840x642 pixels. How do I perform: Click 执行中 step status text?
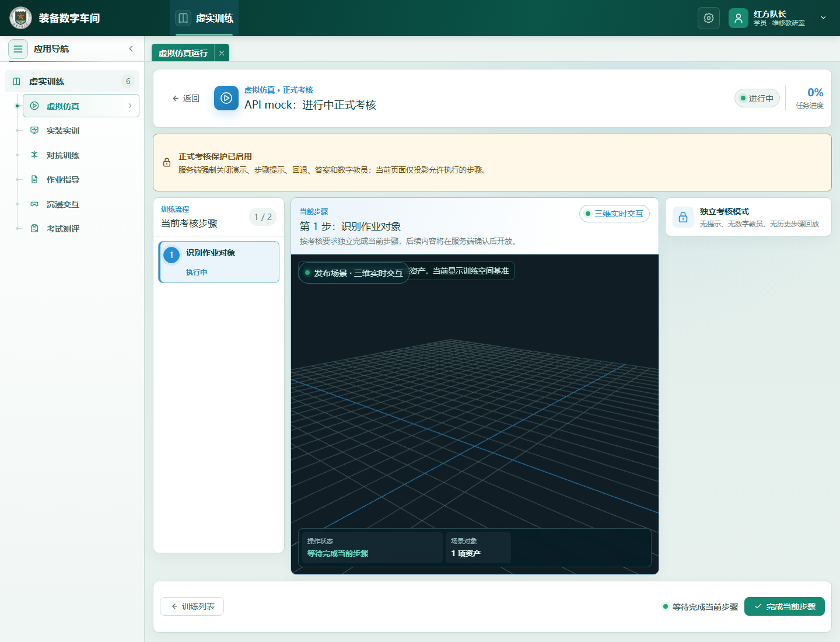197,273
